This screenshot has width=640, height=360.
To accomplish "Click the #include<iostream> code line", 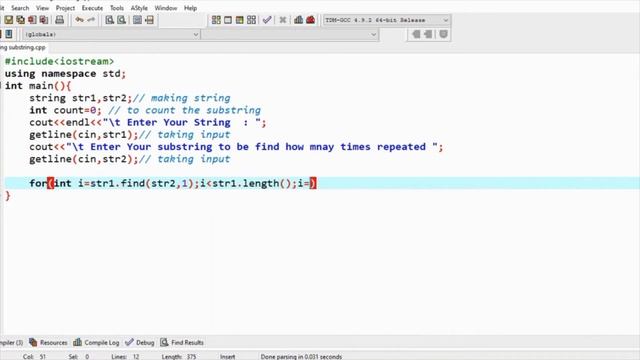I will tap(59, 61).
